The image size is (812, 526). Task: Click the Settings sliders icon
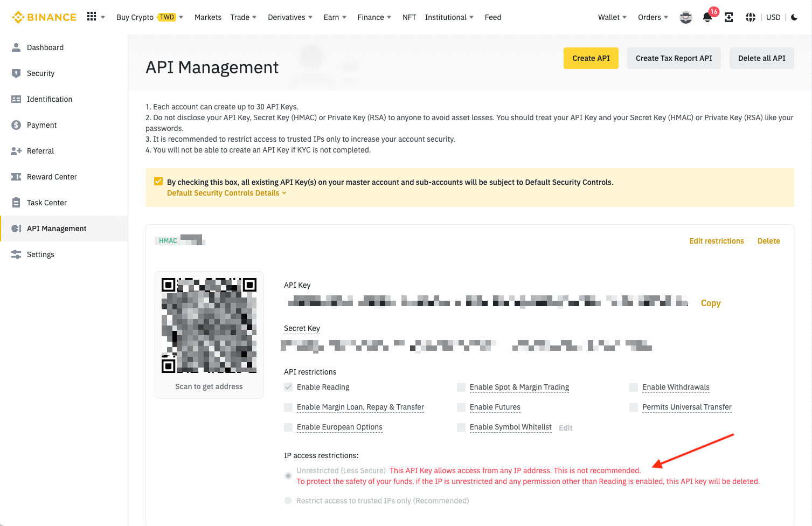pos(16,254)
